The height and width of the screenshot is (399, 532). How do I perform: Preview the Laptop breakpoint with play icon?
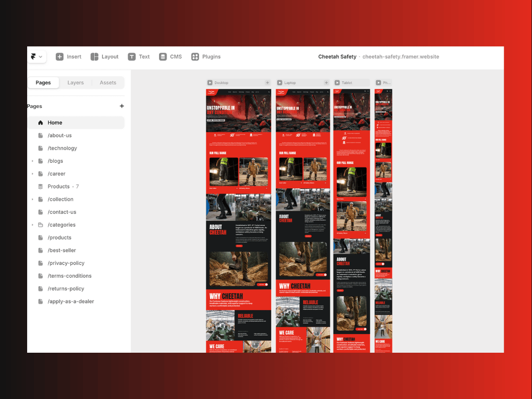tap(280, 83)
